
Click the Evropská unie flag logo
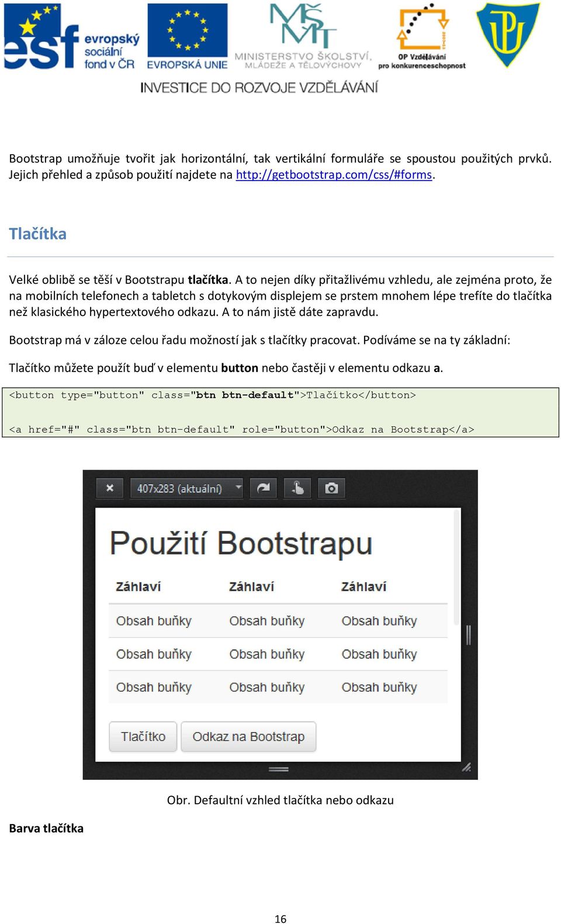[x=187, y=36]
